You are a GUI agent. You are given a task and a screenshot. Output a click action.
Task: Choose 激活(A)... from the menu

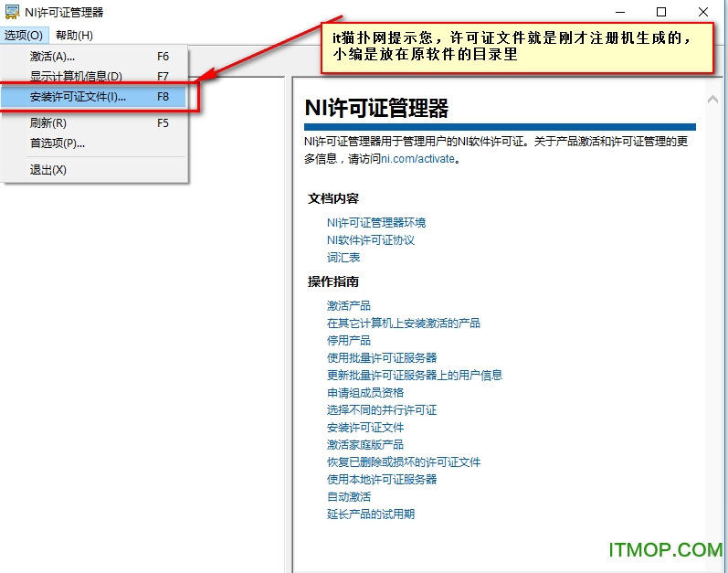coord(94,57)
